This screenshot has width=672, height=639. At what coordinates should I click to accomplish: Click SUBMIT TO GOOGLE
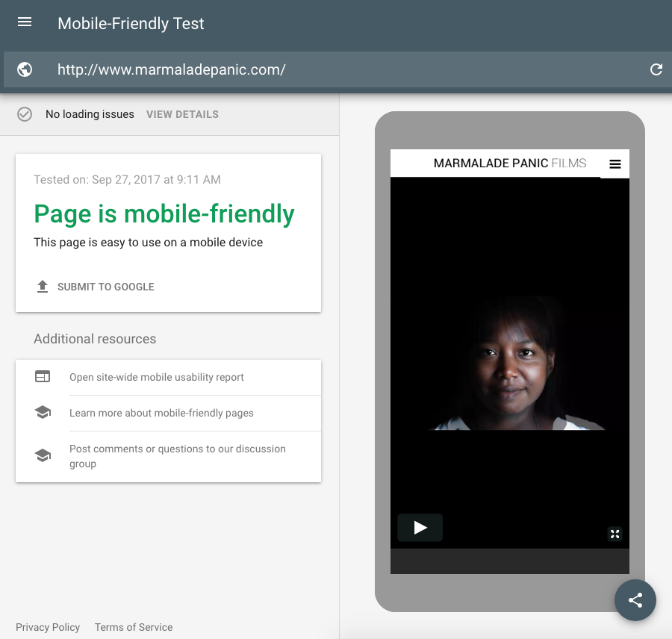coord(106,287)
